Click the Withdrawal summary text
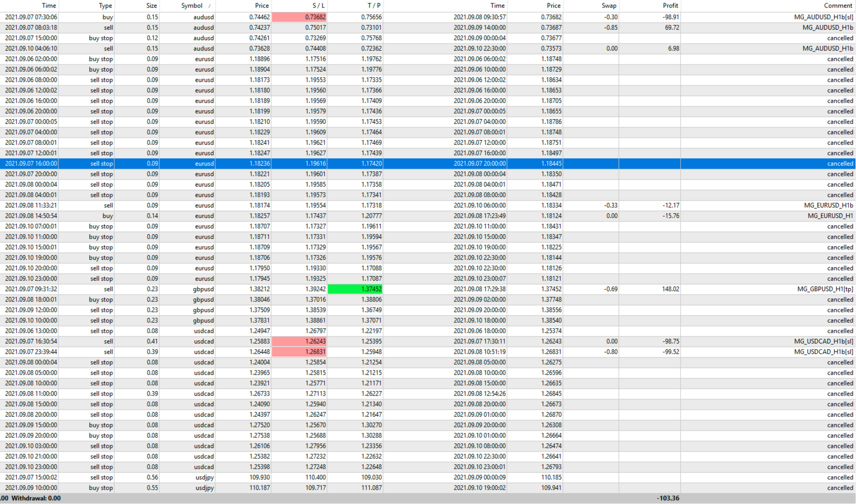Screen dimensions: 856x504 click(x=36, y=498)
